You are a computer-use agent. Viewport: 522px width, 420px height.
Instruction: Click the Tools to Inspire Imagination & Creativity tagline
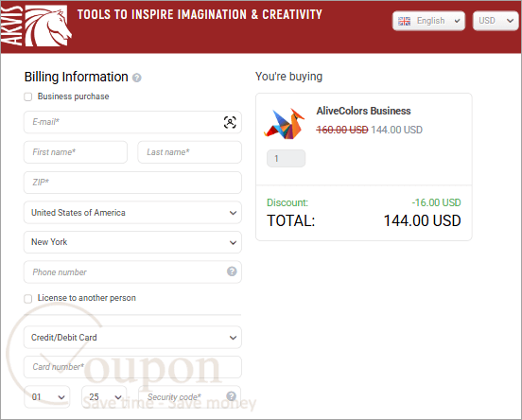tap(200, 14)
